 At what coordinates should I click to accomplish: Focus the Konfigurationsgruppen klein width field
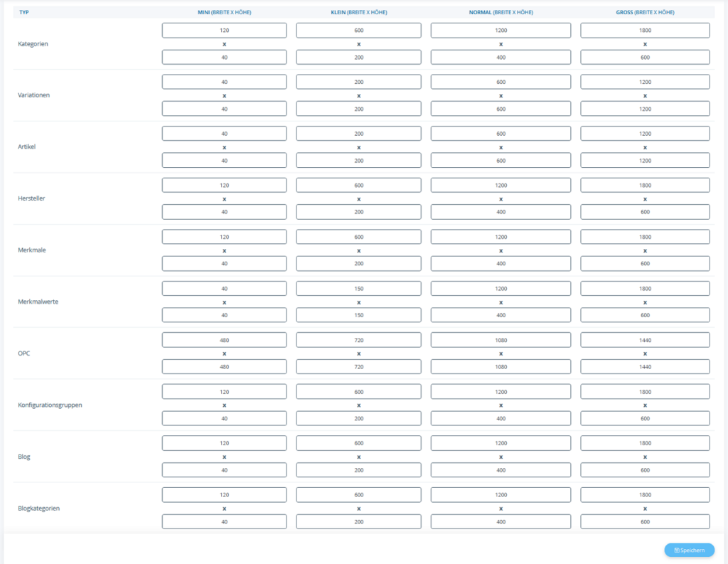358,392
